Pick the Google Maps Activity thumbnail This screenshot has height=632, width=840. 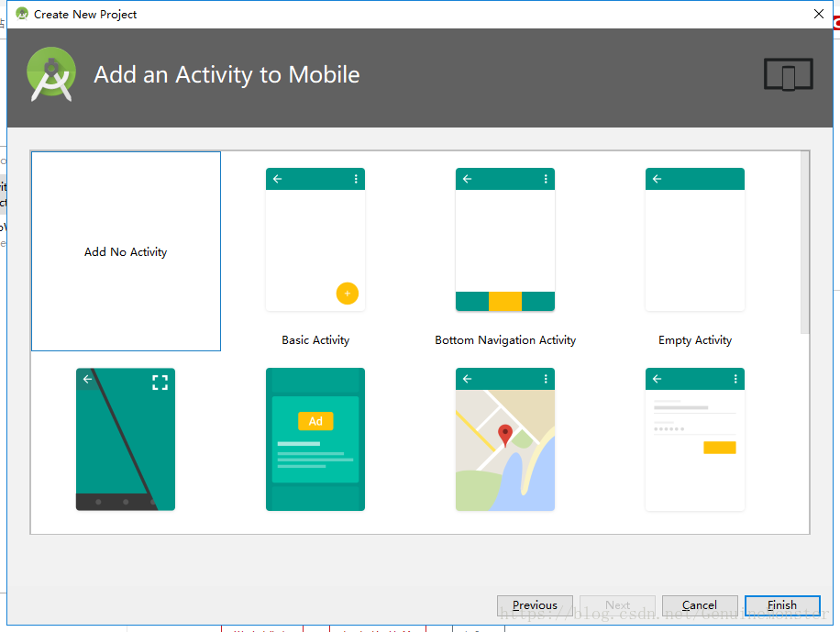tap(505, 439)
